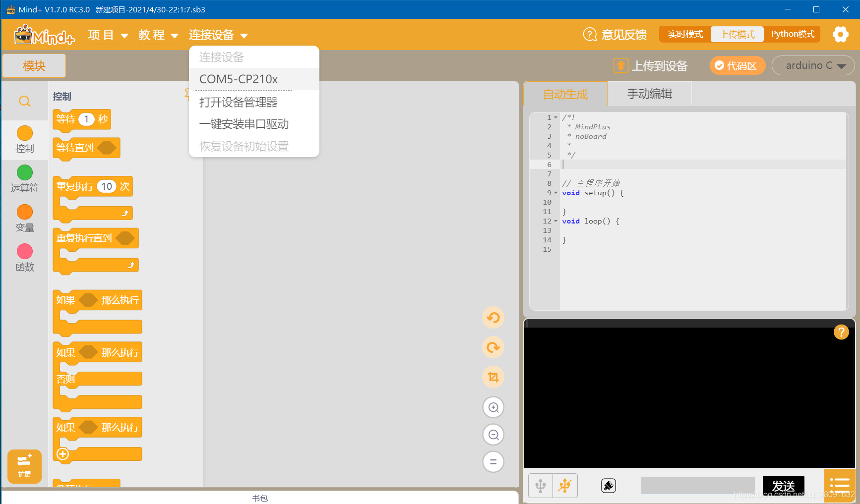Switch to 实时模式 mode
This screenshot has width=860, height=504.
[685, 34]
